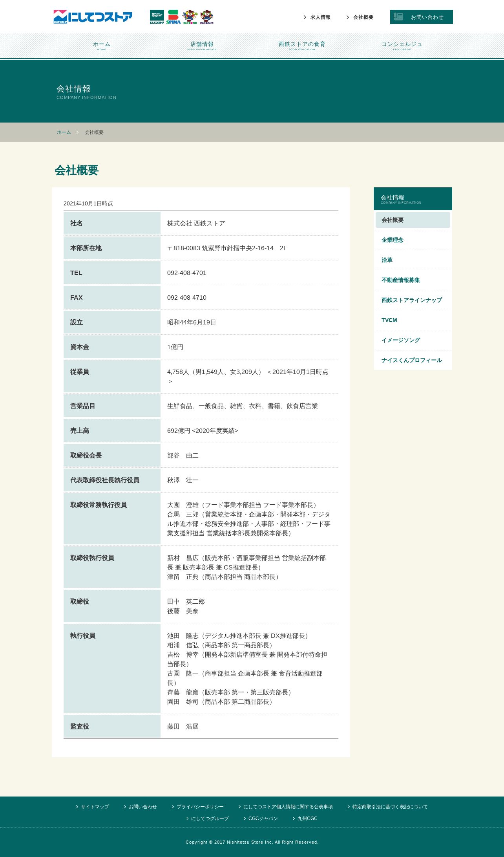This screenshot has width=504, height=857.
Task: Open 西鉄ストアの食育 navigation item
Action: [302, 46]
